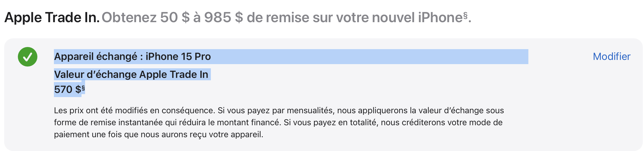Viewport: 644px width, 151px height.
Task: Click the "Appareil échangé" label
Action: [96, 57]
